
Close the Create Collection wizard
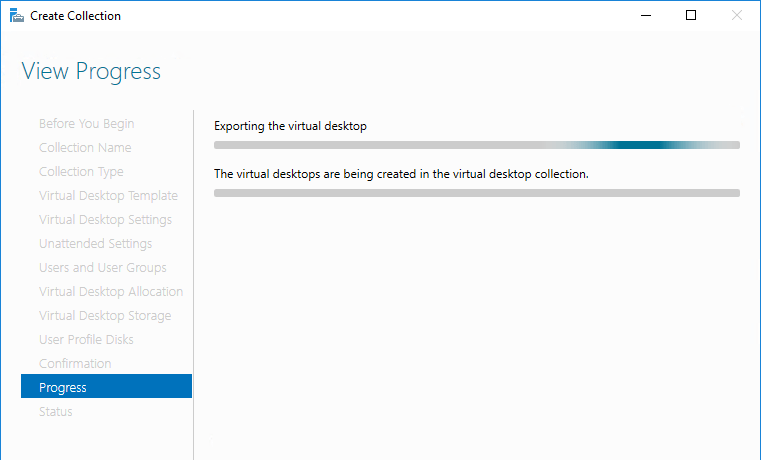tap(737, 16)
